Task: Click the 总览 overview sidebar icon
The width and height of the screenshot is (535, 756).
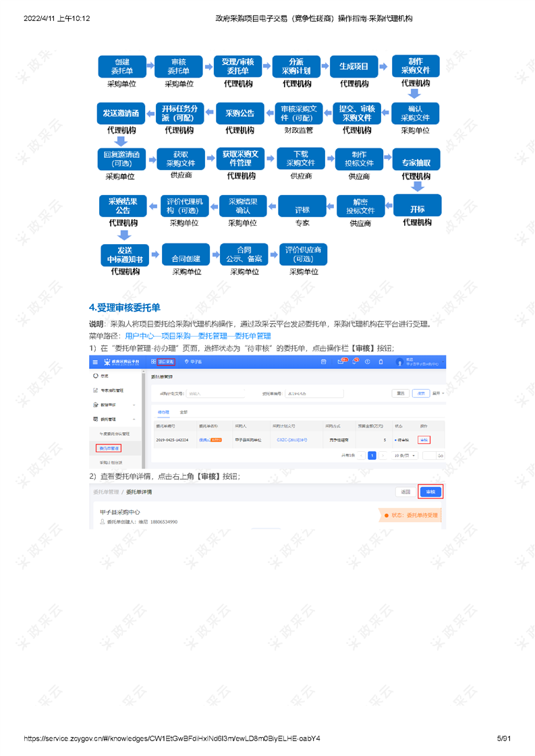Action: (96, 376)
